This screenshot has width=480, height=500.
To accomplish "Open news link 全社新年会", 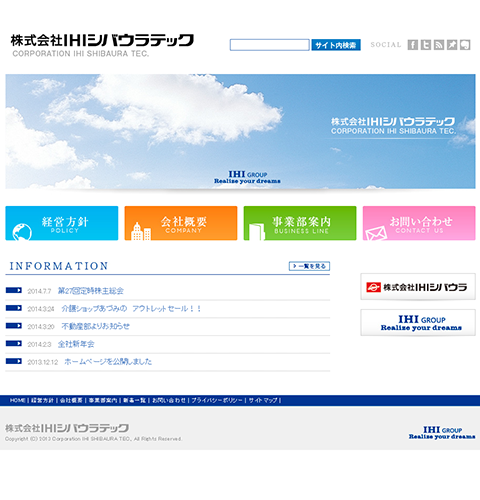I will pyautogui.click(x=76, y=344).
